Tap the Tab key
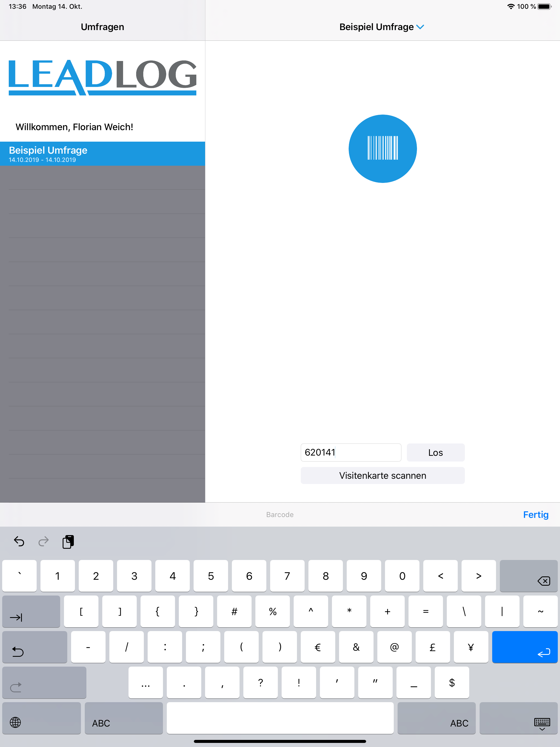Screen dimensions: 560x747 (31, 611)
